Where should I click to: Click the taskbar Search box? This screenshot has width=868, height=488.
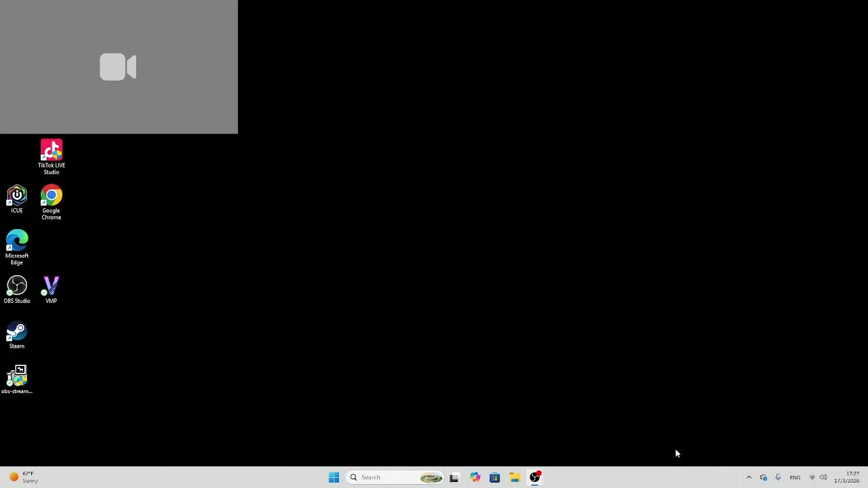pyautogui.click(x=395, y=477)
